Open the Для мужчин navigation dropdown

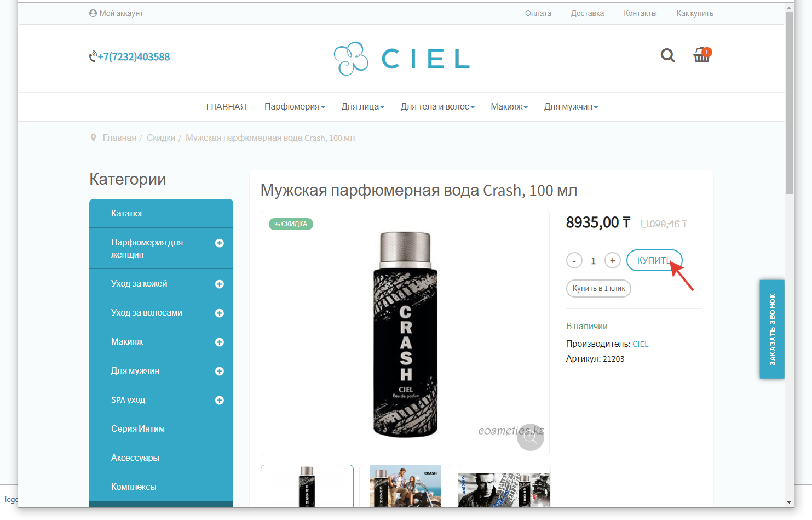coord(571,107)
